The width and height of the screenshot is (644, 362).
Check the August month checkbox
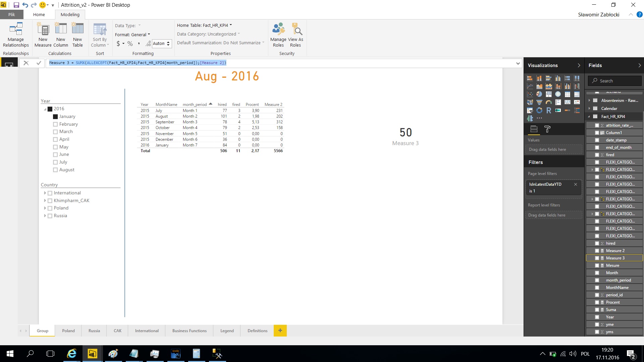click(x=55, y=170)
